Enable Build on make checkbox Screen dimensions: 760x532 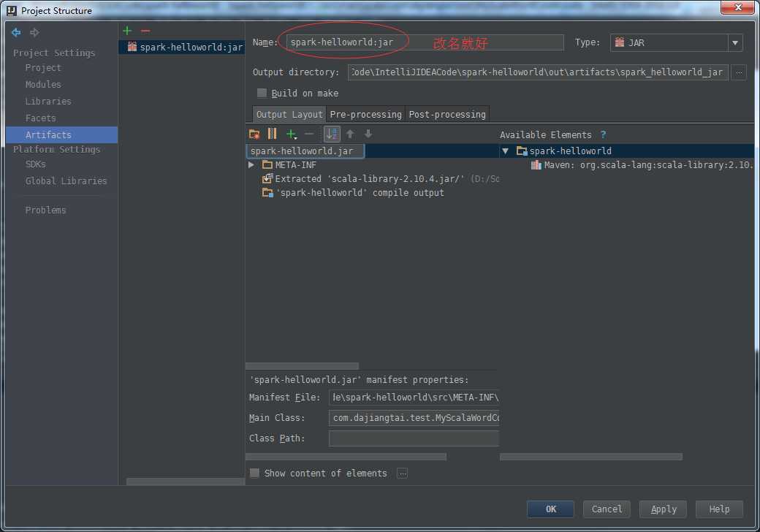(262, 93)
